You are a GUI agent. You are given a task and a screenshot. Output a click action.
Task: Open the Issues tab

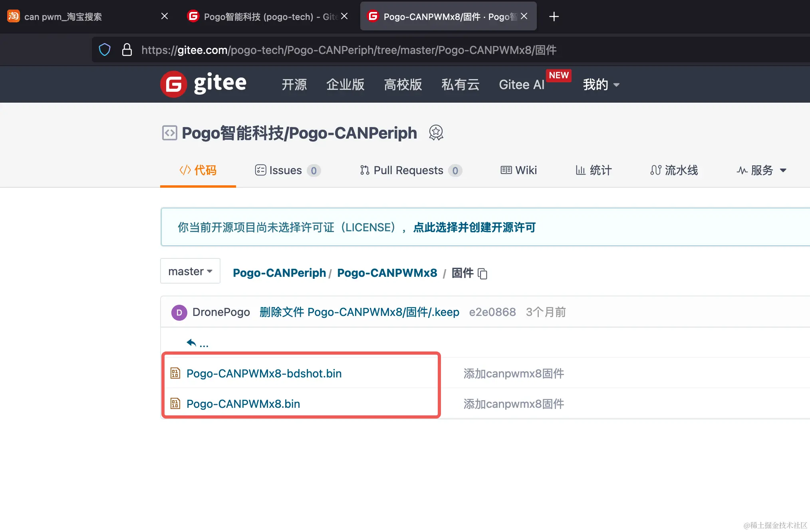click(285, 170)
